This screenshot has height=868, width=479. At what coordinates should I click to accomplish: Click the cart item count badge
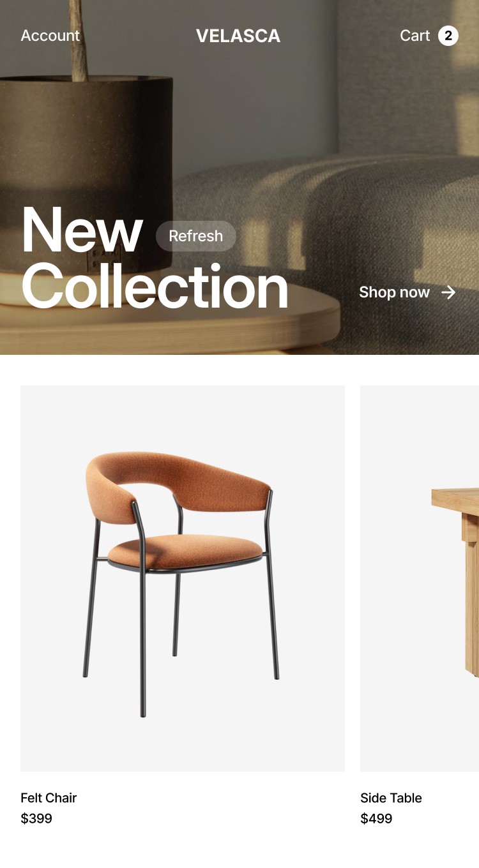pos(448,36)
